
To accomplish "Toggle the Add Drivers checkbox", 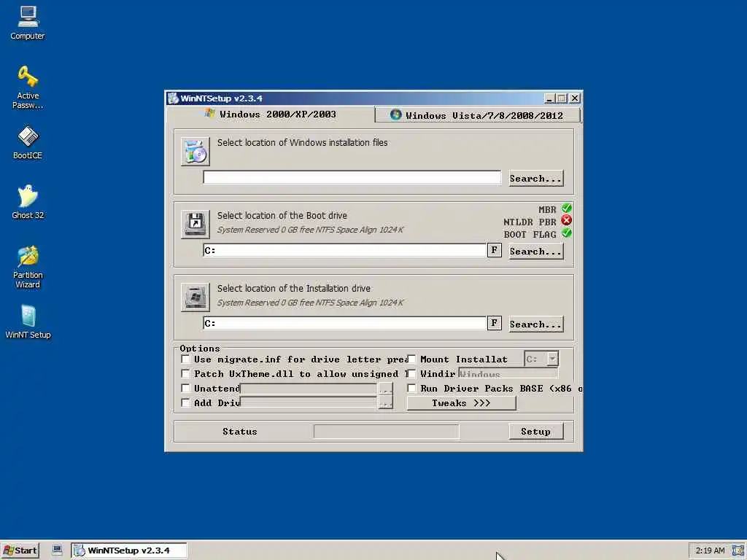I will (x=186, y=402).
